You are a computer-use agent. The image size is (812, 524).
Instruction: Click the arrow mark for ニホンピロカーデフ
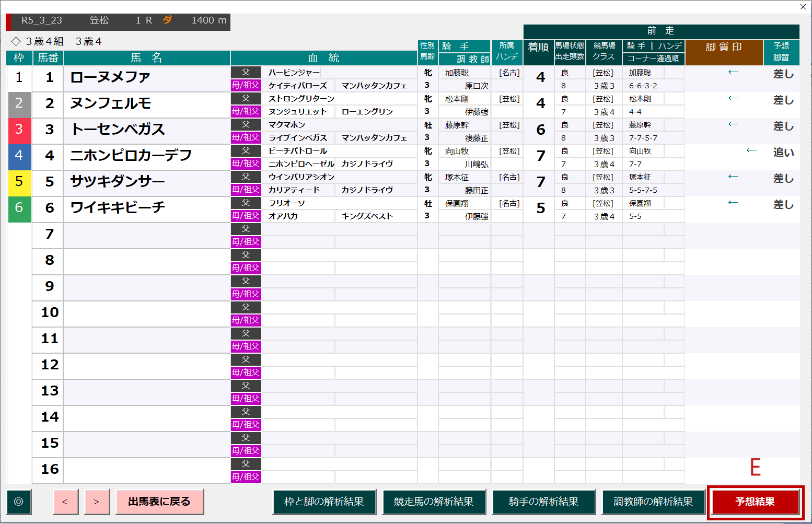point(751,150)
